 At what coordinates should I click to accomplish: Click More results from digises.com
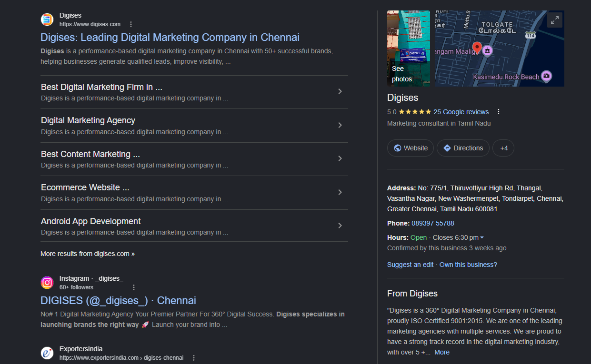(88, 254)
